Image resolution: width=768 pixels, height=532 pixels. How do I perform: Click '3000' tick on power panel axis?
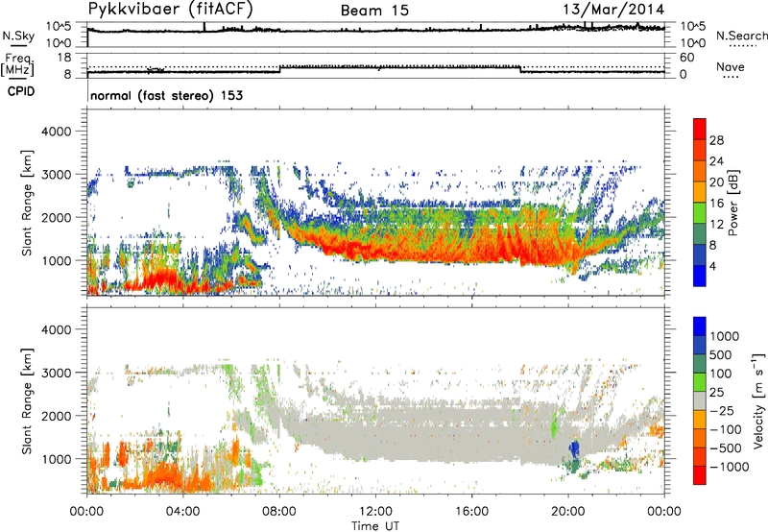56,175
